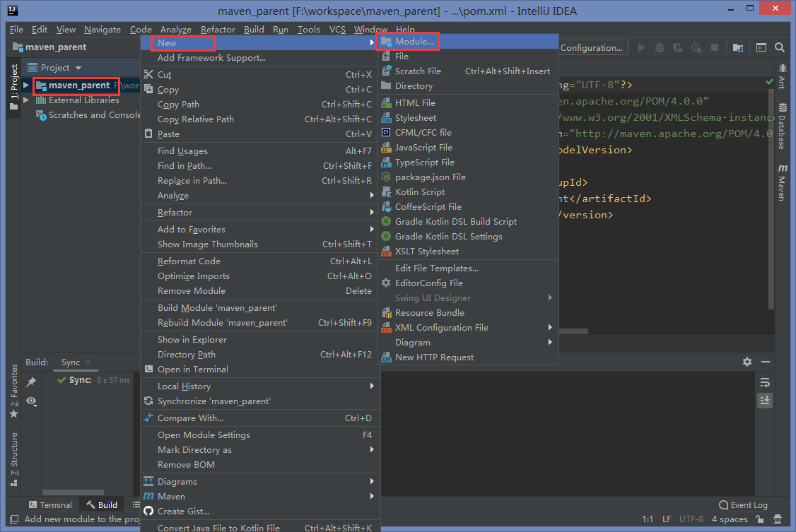Select XSLT Stylesheet entry
This screenshot has height=532, width=796.
[468, 252]
